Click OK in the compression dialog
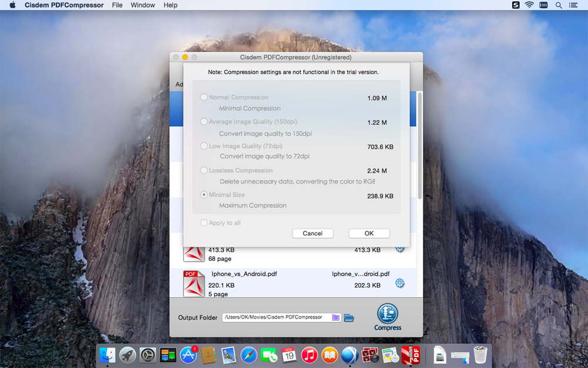The height and width of the screenshot is (368, 588). coord(369,233)
